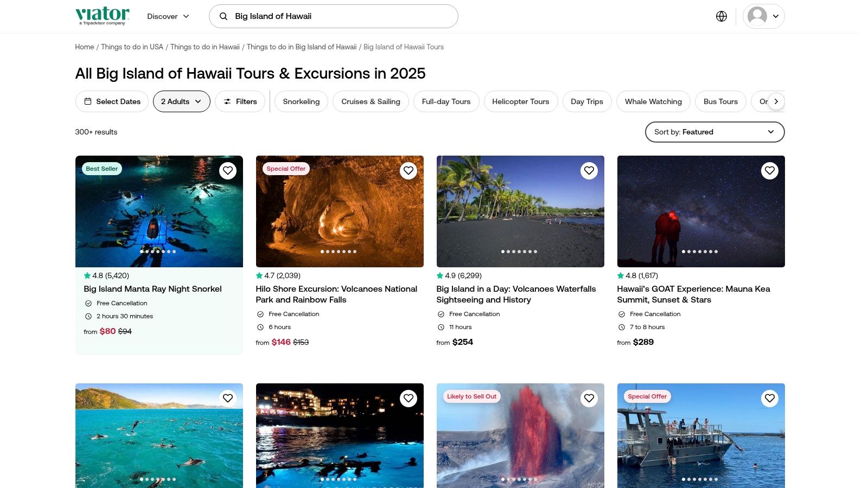Save Manta Ray Night Snorkel to wishlist
Screen dimensions: 868x488
[228, 171]
